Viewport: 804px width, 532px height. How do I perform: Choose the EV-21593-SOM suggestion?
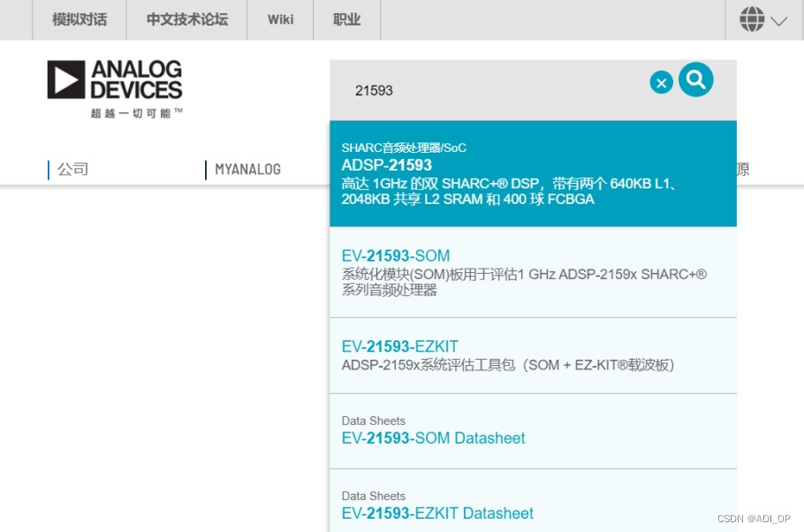534,272
